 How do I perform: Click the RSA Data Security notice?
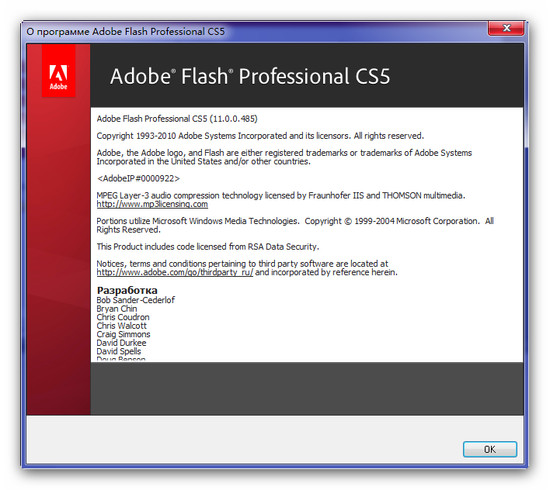[x=208, y=247]
